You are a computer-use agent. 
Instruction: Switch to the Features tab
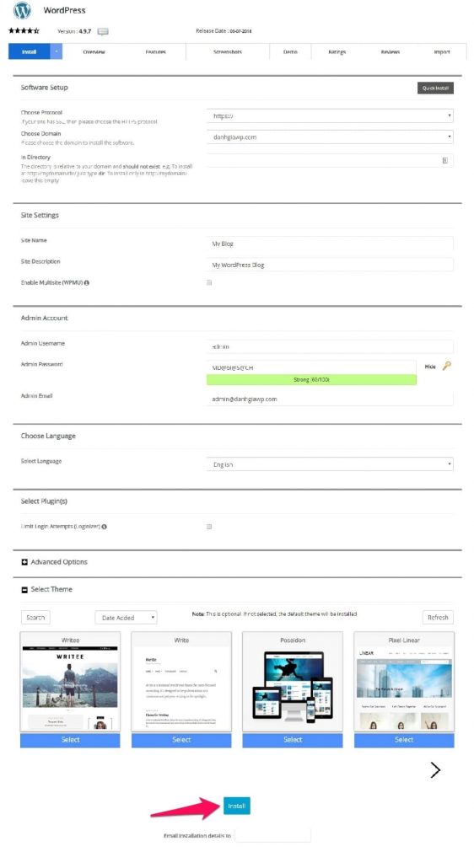pos(155,51)
